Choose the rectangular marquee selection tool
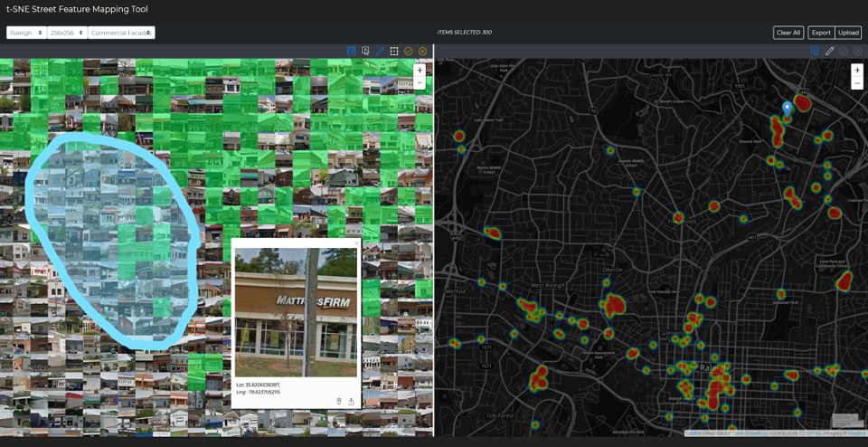Screen dimensions: 868x447 coord(394,51)
